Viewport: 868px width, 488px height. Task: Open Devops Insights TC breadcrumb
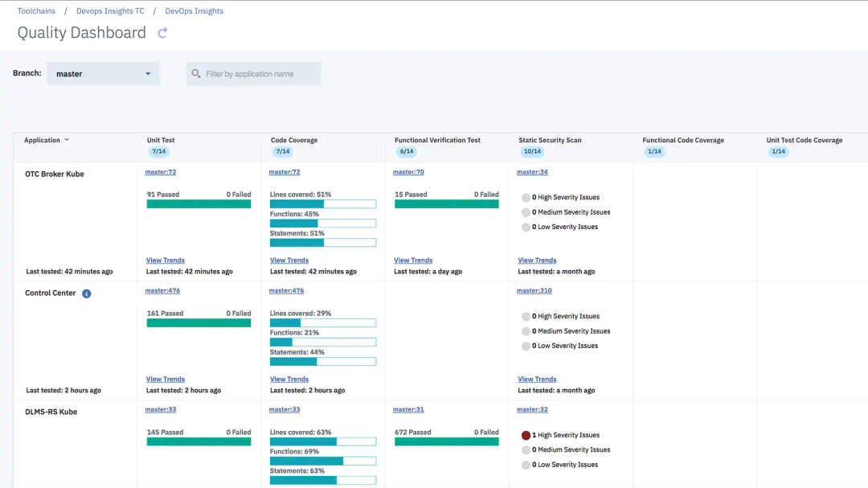pos(109,11)
